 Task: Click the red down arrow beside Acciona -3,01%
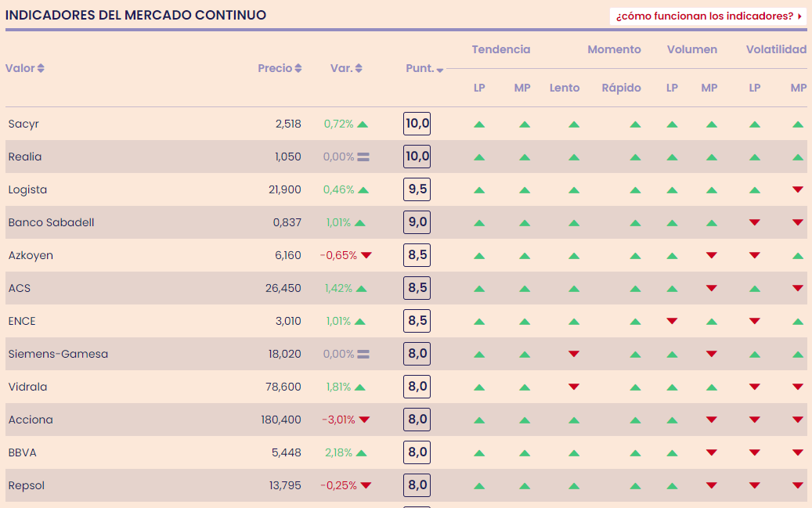click(x=365, y=420)
